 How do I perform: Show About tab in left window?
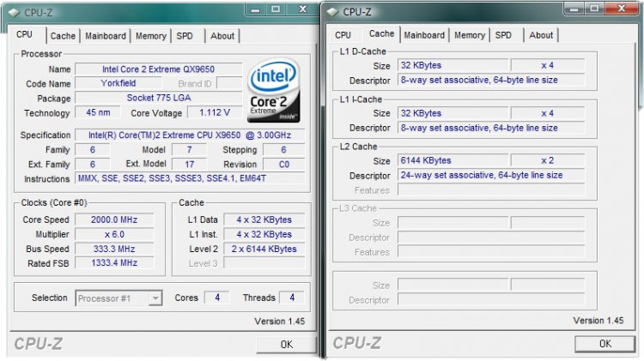[222, 36]
